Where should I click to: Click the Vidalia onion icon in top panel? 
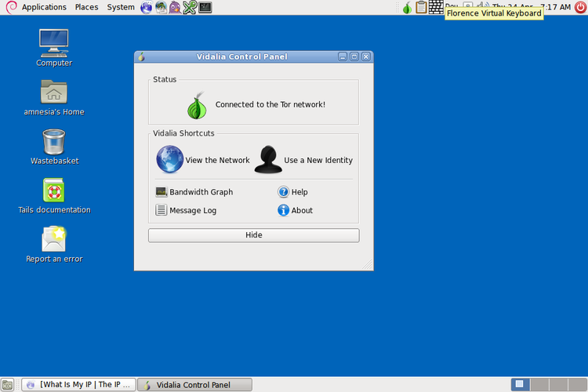pyautogui.click(x=407, y=8)
